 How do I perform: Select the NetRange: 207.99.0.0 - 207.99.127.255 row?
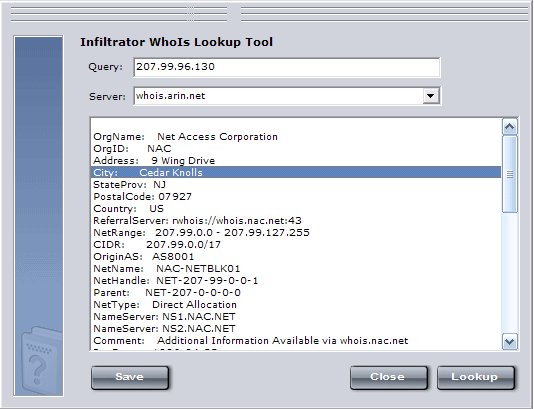pyautogui.click(x=297, y=233)
